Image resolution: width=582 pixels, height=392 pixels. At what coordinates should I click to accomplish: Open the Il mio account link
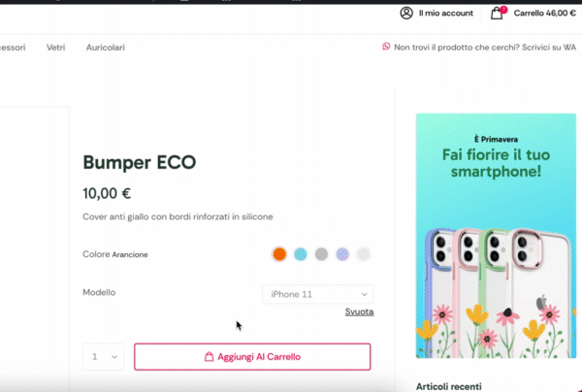pyautogui.click(x=446, y=14)
